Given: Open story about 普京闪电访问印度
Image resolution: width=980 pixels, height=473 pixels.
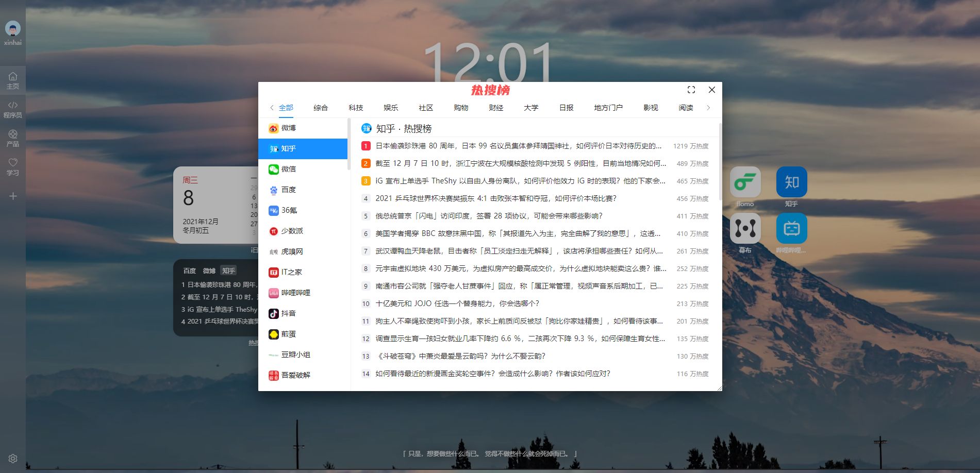Looking at the screenshot, I should [489, 216].
